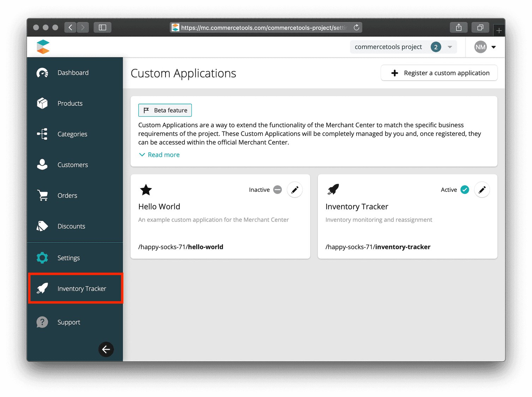Navigate to Customers

tap(73, 165)
